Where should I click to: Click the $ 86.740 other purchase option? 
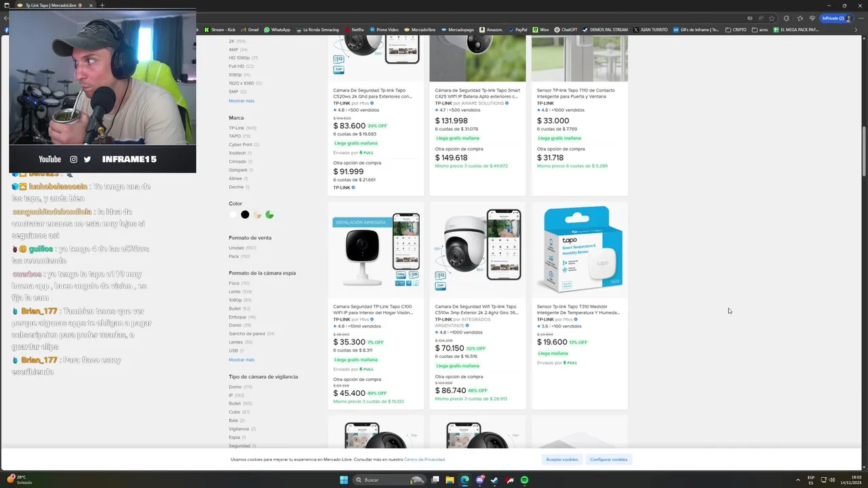point(450,390)
